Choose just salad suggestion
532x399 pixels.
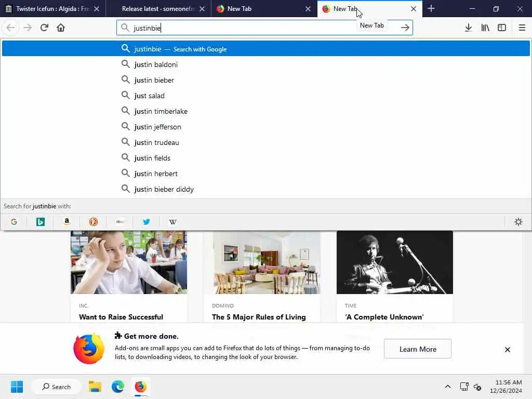click(x=265, y=96)
